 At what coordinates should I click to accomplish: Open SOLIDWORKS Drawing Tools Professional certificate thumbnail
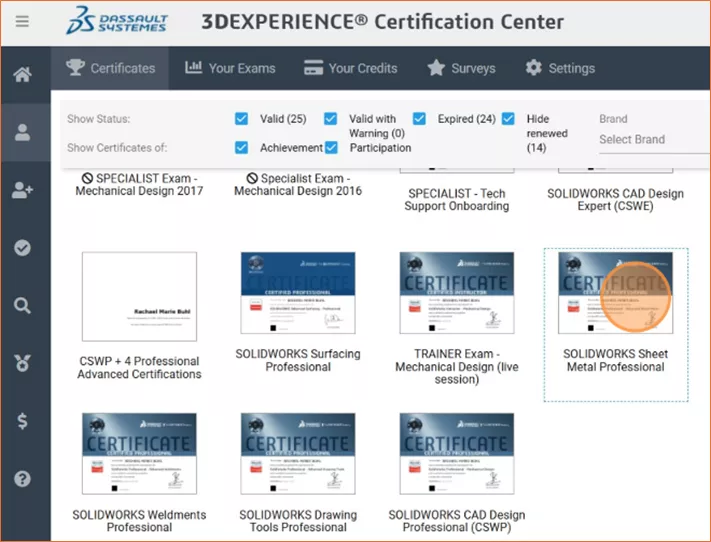(298, 454)
